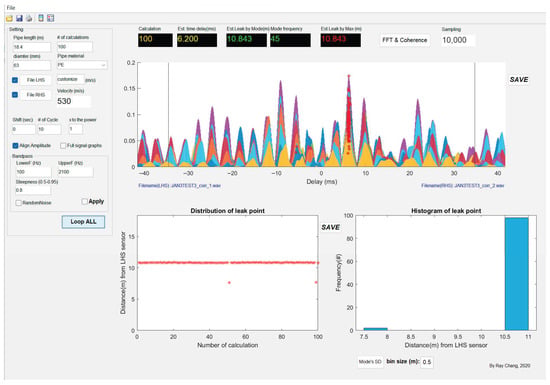Click the File RHS button
550x385 pixels.
pos(35,95)
